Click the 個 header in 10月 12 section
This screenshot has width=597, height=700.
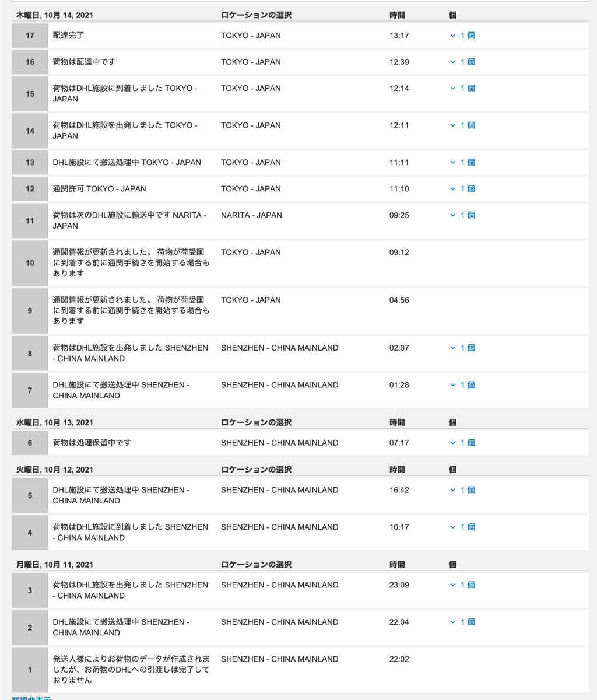point(452,470)
